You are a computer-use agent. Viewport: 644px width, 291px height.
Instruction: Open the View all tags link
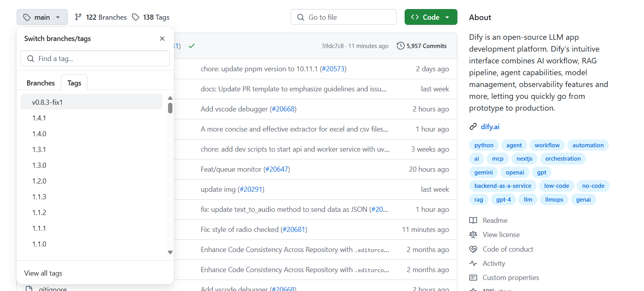43,273
